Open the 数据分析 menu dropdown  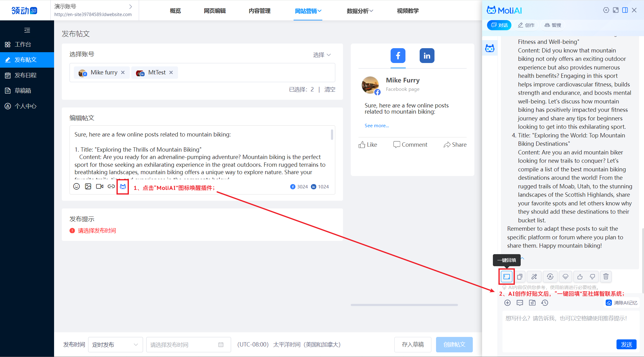coord(360,11)
